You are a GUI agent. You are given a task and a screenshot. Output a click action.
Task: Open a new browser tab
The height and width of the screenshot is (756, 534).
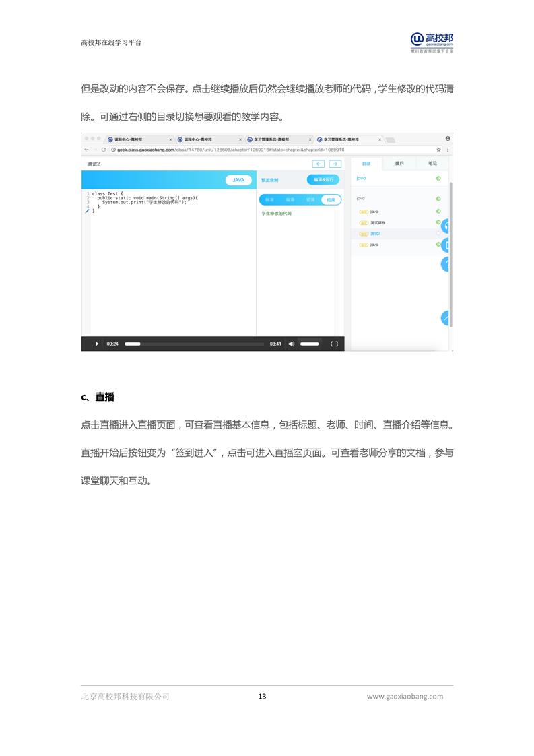(x=391, y=140)
